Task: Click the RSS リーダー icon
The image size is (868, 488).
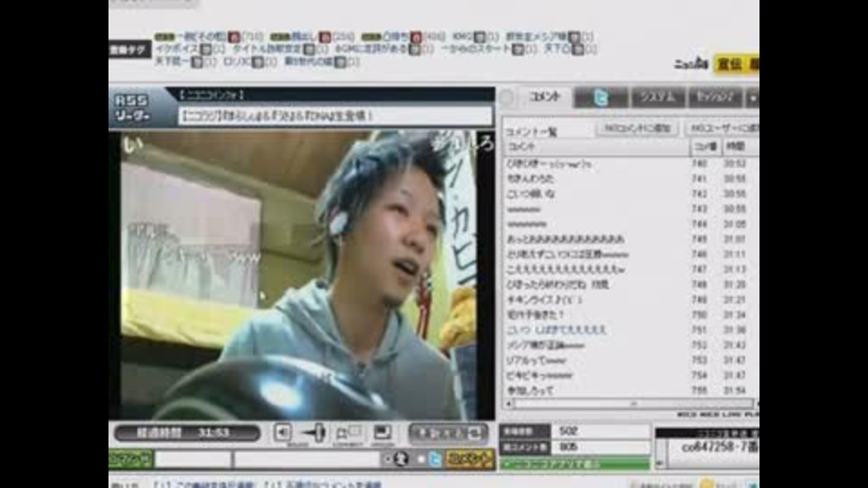Action: pyautogui.click(x=132, y=108)
